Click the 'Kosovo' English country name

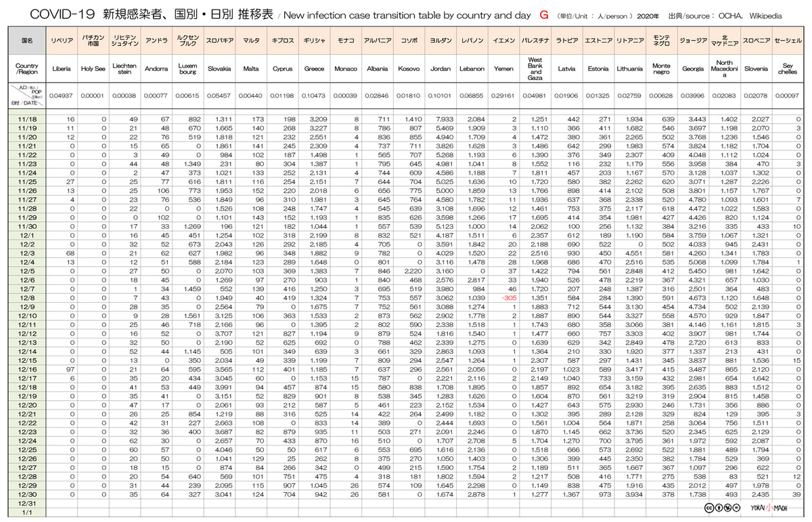(x=409, y=68)
